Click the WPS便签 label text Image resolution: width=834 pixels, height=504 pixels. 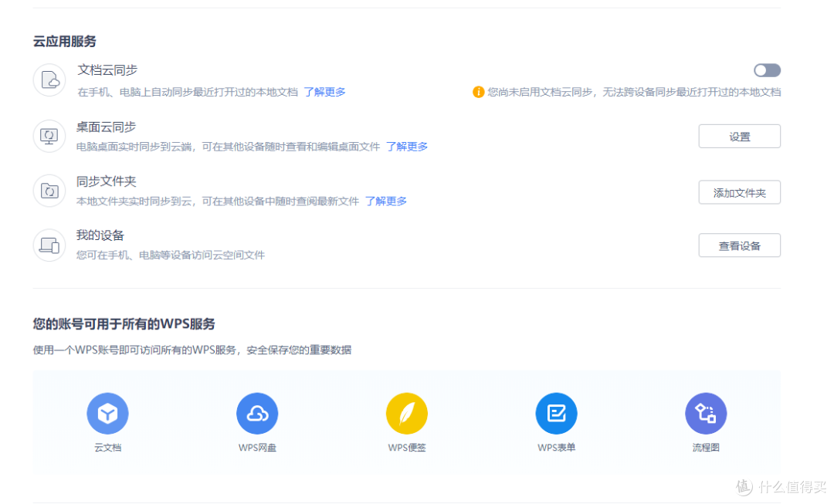pyautogui.click(x=407, y=448)
